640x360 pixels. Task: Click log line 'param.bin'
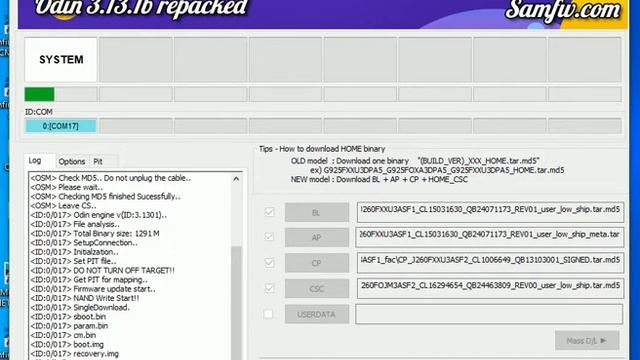pyautogui.click(x=69, y=326)
